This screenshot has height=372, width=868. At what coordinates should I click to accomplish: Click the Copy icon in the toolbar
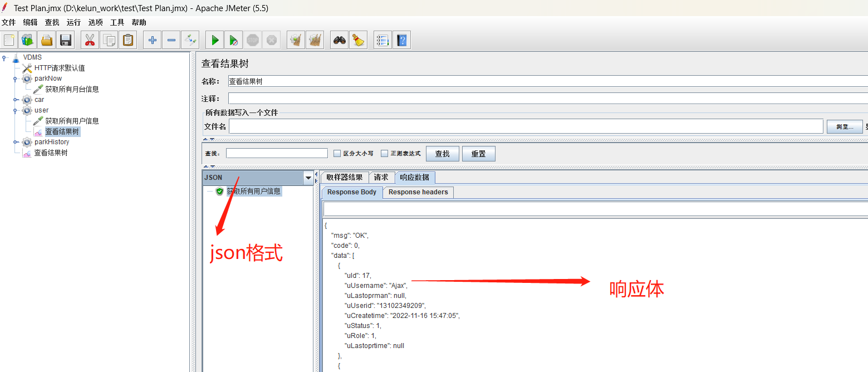pos(110,40)
